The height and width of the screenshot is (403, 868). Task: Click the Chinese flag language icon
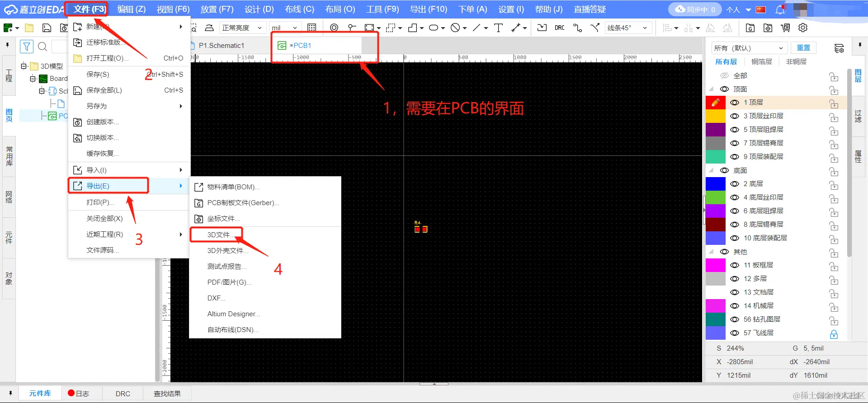click(761, 9)
